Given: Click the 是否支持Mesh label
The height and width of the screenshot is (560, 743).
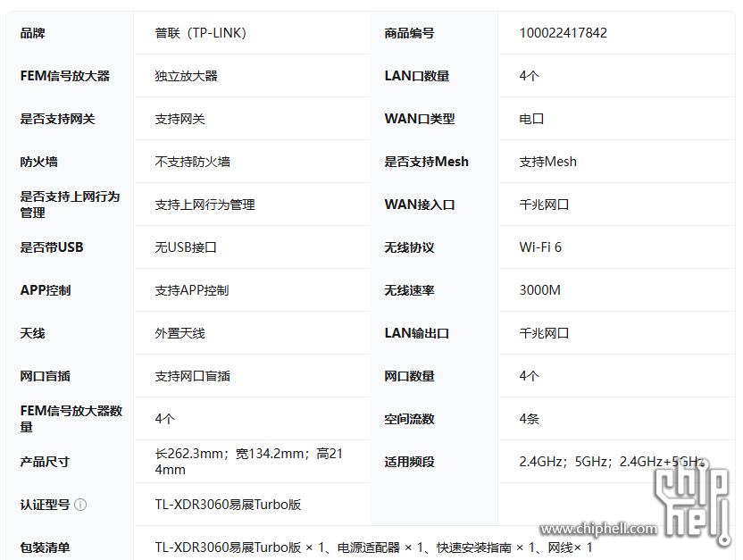Looking at the screenshot, I should click(426, 162).
